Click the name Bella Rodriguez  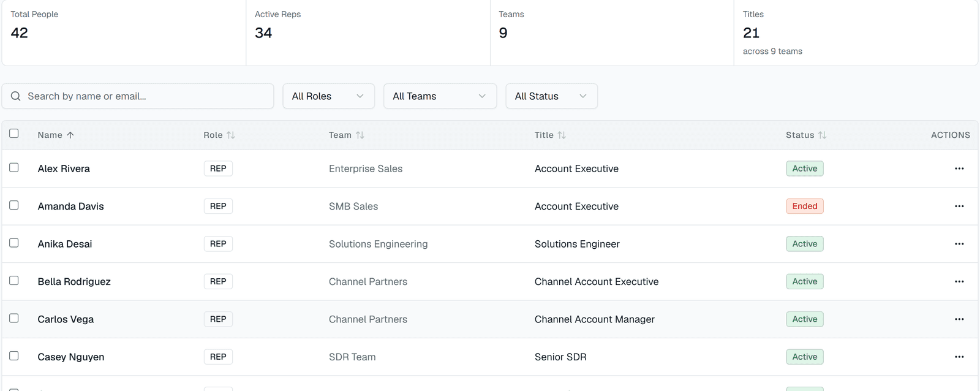tap(74, 282)
